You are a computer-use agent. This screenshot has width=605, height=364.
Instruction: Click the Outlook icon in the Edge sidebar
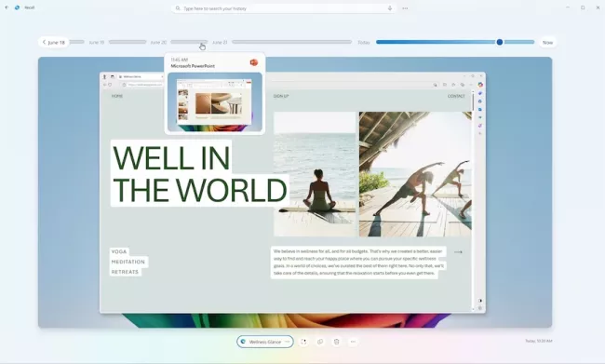point(480,110)
